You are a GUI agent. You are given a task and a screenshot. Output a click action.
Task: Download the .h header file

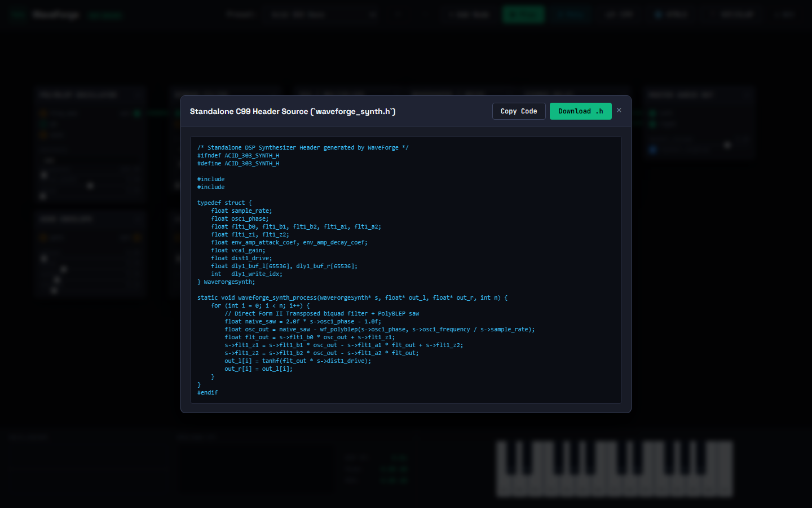580,111
